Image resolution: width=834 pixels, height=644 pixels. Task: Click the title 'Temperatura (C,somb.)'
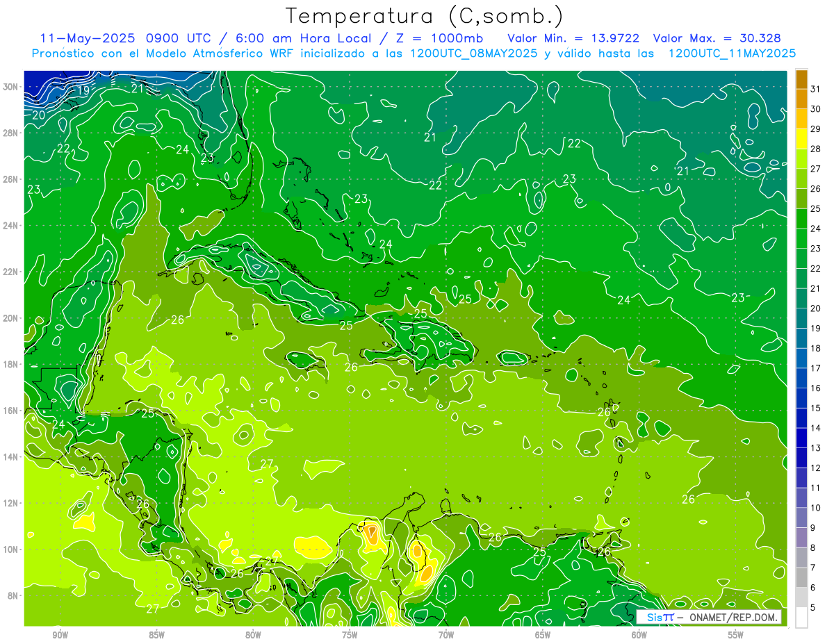click(425, 16)
